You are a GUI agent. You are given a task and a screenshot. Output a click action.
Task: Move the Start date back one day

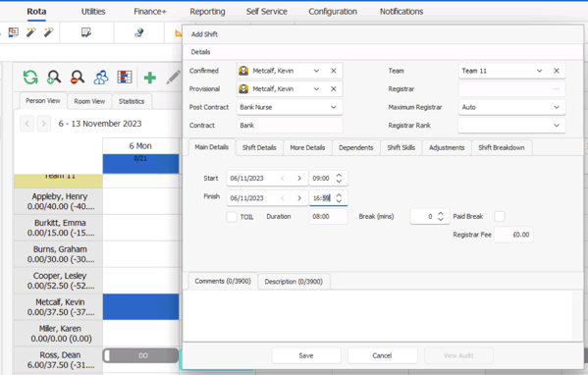point(283,178)
